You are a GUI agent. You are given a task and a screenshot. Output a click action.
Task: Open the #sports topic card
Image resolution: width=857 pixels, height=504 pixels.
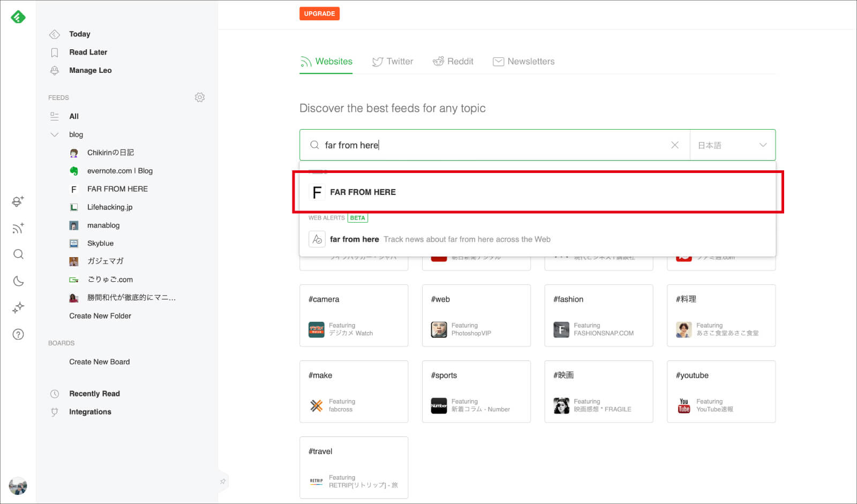[476, 392]
